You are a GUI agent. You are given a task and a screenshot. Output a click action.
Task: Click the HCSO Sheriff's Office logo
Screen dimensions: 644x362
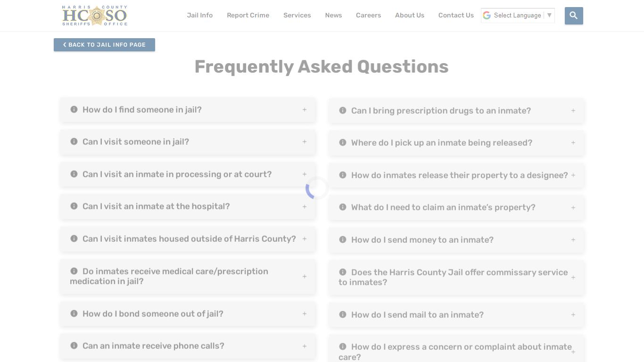[x=94, y=16]
